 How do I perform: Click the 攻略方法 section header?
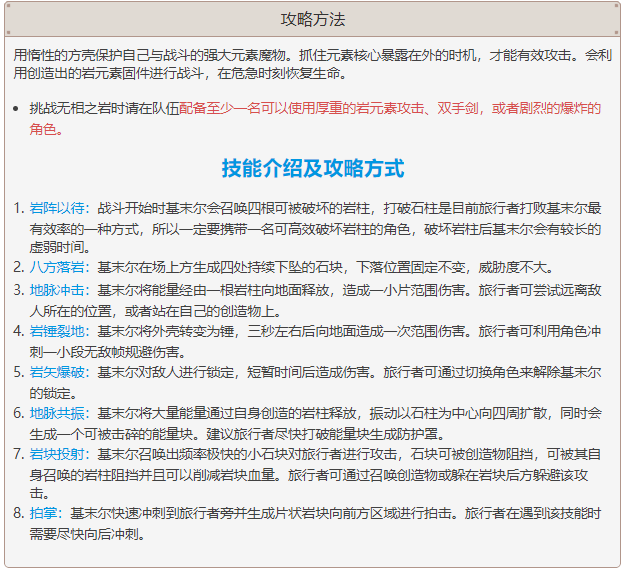tap(312, 20)
